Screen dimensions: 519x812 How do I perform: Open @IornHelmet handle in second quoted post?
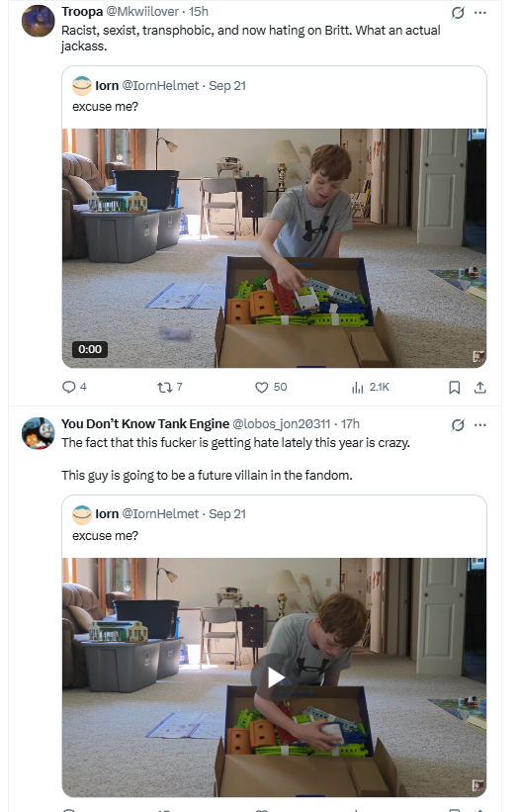click(160, 513)
